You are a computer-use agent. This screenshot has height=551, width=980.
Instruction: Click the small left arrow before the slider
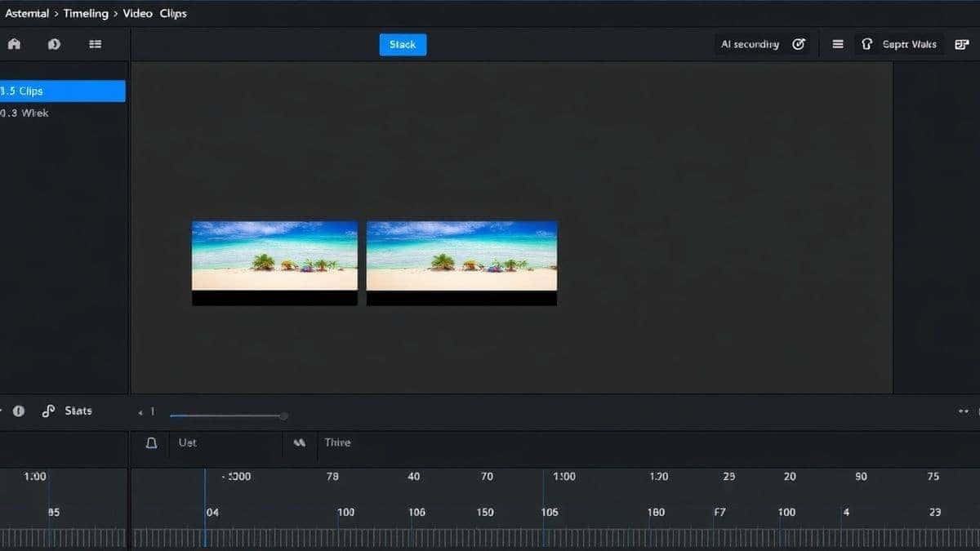(x=140, y=412)
